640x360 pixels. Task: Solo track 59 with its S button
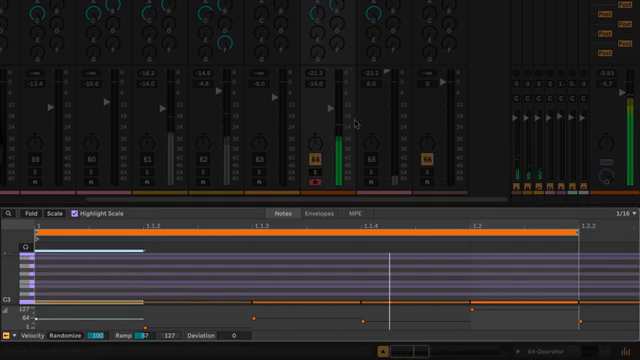click(35, 172)
